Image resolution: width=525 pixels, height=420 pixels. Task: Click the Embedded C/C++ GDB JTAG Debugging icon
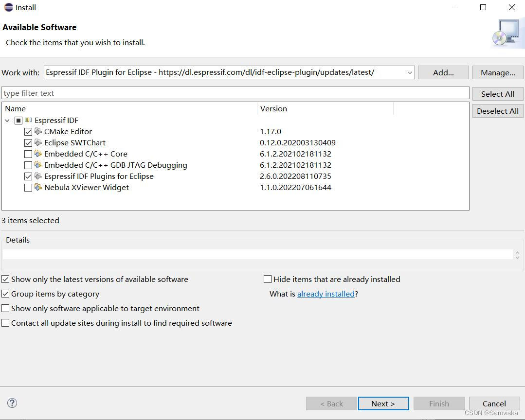coord(38,165)
